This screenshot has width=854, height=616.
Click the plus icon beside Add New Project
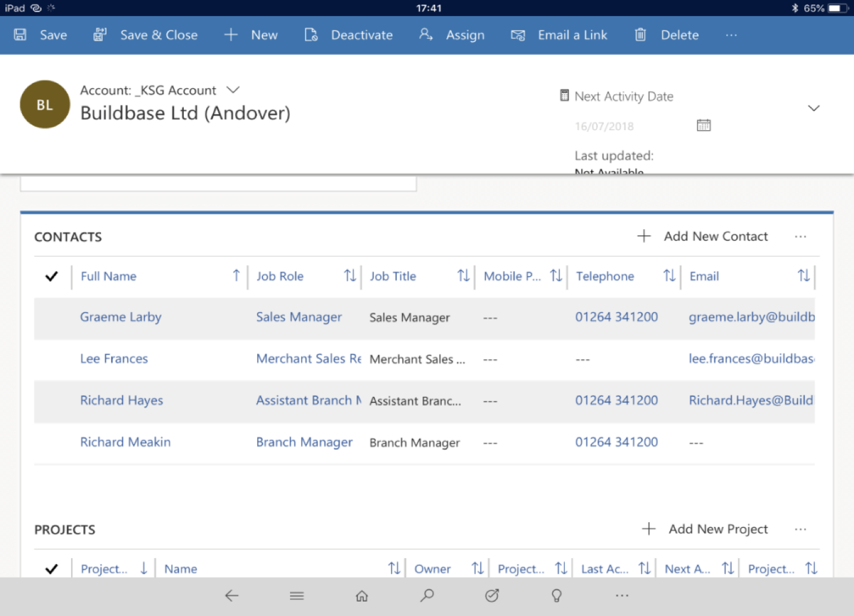(649, 529)
